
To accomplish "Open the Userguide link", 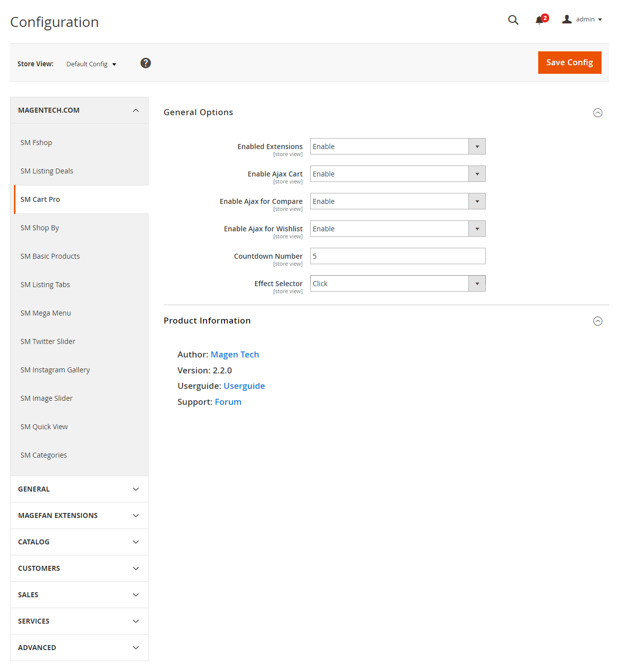I will [x=244, y=386].
